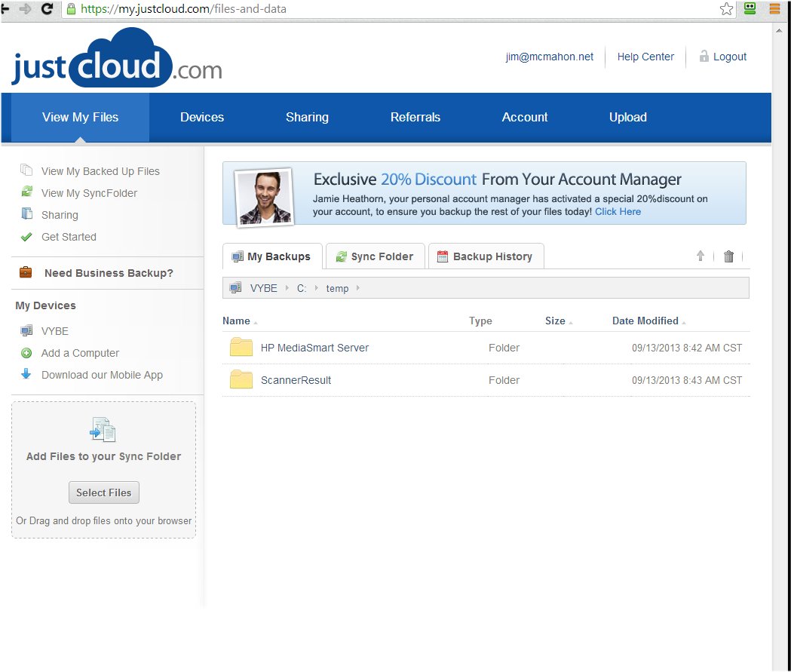Viewport: 791px width, 672px height.
Task: Click the HP MediaSmart Server folder icon
Action: (x=241, y=348)
